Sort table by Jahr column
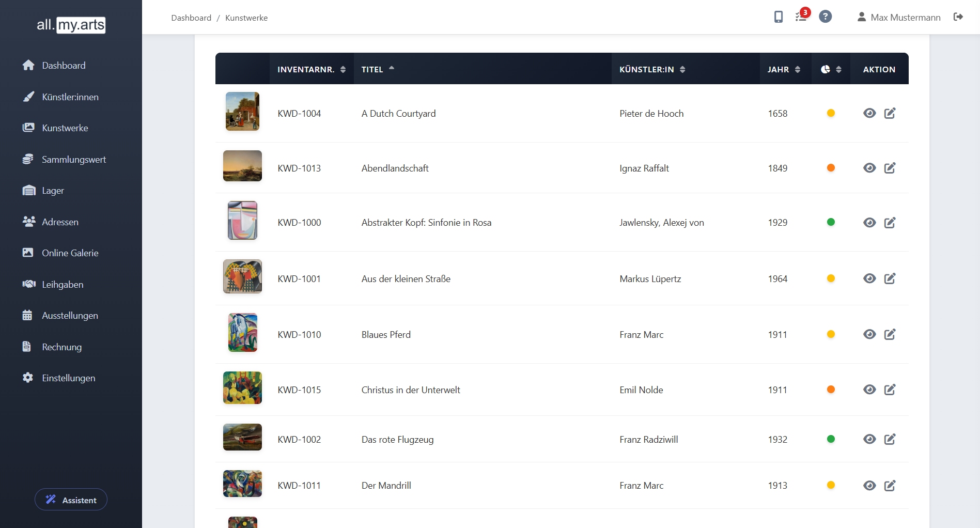 pyautogui.click(x=785, y=69)
